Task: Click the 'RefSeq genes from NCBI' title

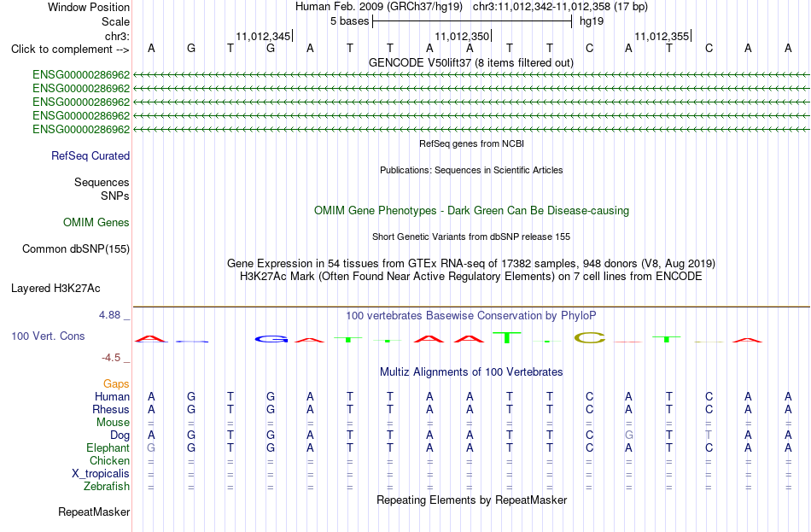Action: click(471, 143)
